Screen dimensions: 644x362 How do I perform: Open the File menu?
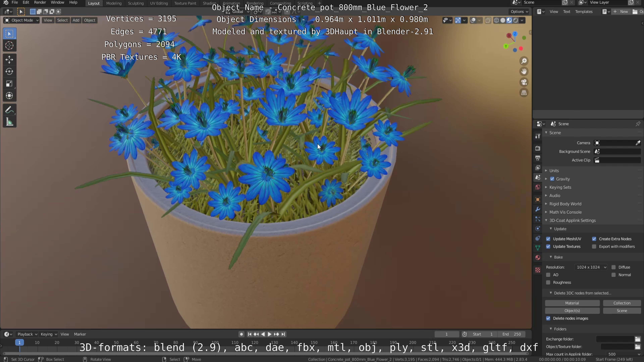click(x=15, y=3)
